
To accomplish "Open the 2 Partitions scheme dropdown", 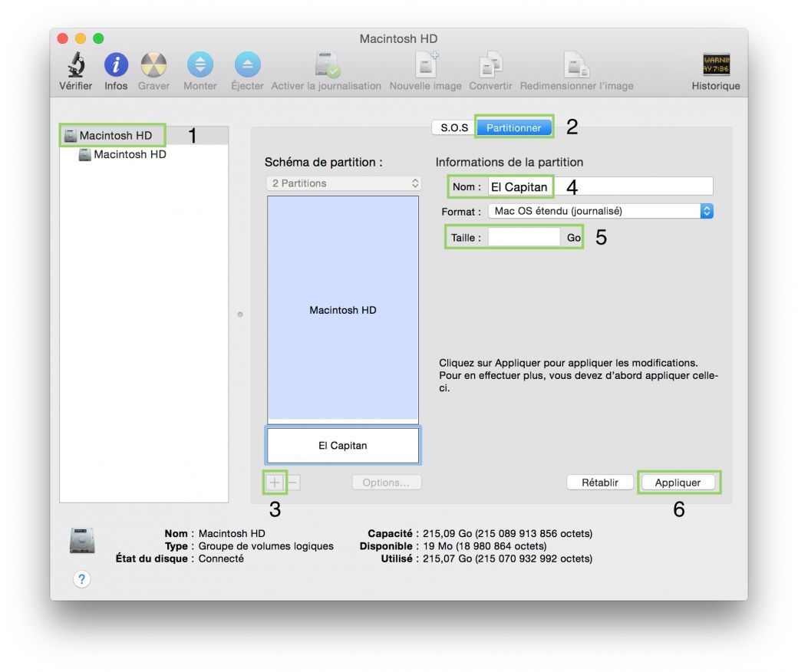I will click(344, 183).
